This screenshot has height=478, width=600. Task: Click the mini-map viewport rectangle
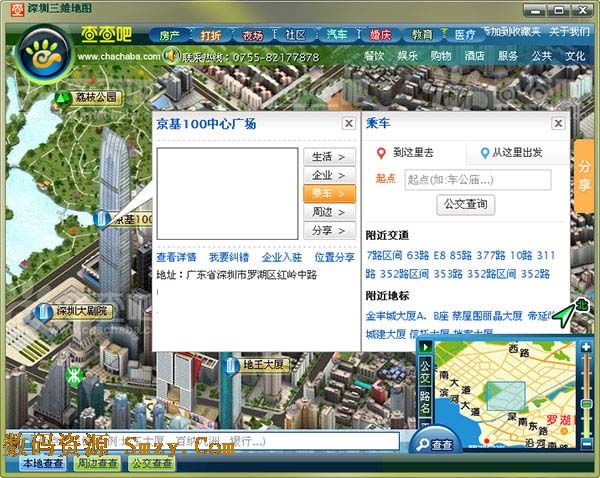click(505, 396)
